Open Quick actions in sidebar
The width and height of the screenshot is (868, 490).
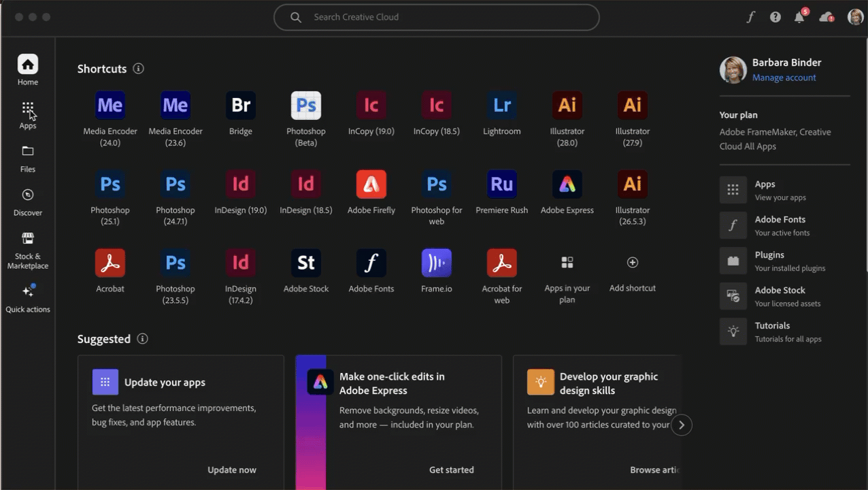pyautogui.click(x=28, y=298)
